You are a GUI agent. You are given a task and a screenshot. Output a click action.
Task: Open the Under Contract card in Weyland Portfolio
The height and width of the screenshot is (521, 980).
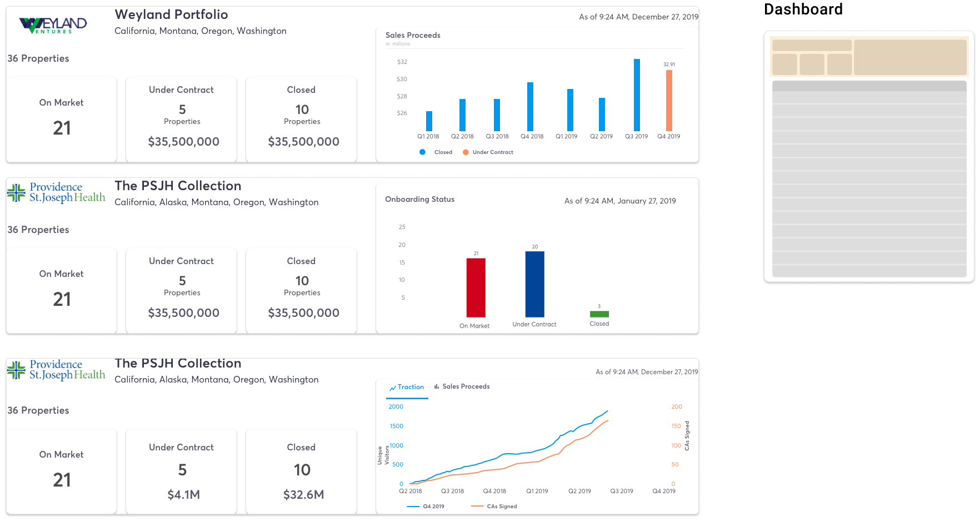click(x=182, y=120)
